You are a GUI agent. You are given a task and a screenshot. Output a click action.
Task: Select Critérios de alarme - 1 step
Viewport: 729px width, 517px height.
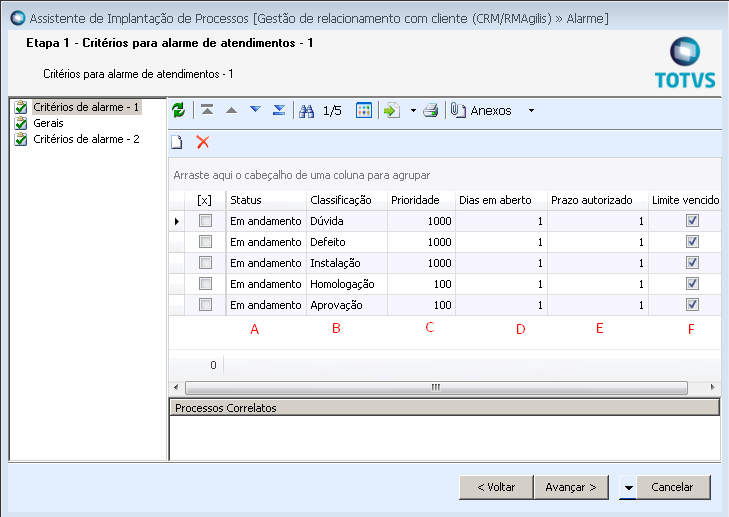click(86, 107)
